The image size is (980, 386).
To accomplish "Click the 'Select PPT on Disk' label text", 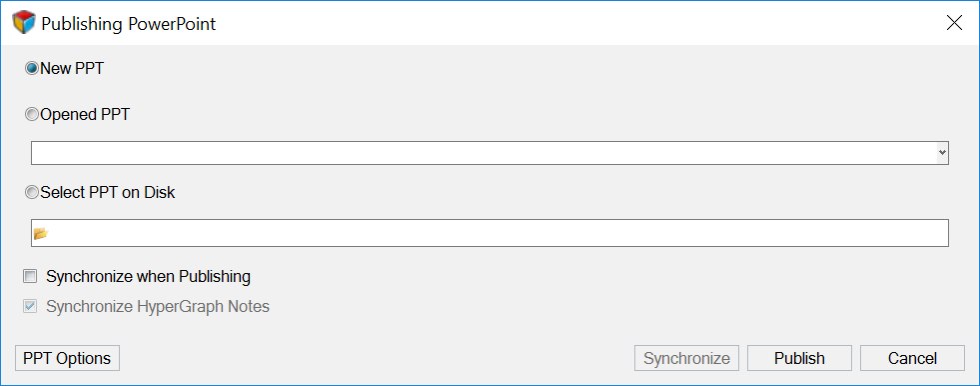I will click(108, 193).
